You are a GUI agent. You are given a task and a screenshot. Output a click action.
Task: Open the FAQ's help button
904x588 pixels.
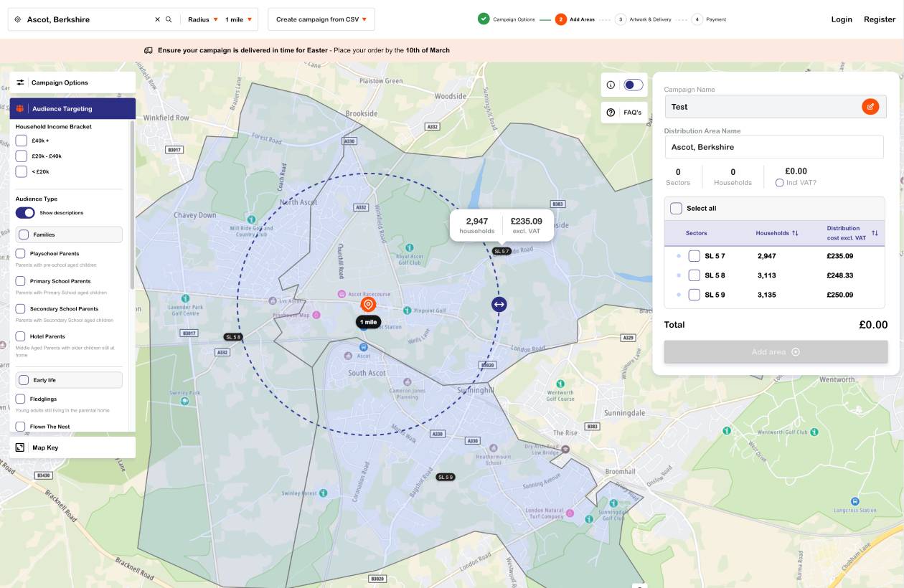point(624,113)
